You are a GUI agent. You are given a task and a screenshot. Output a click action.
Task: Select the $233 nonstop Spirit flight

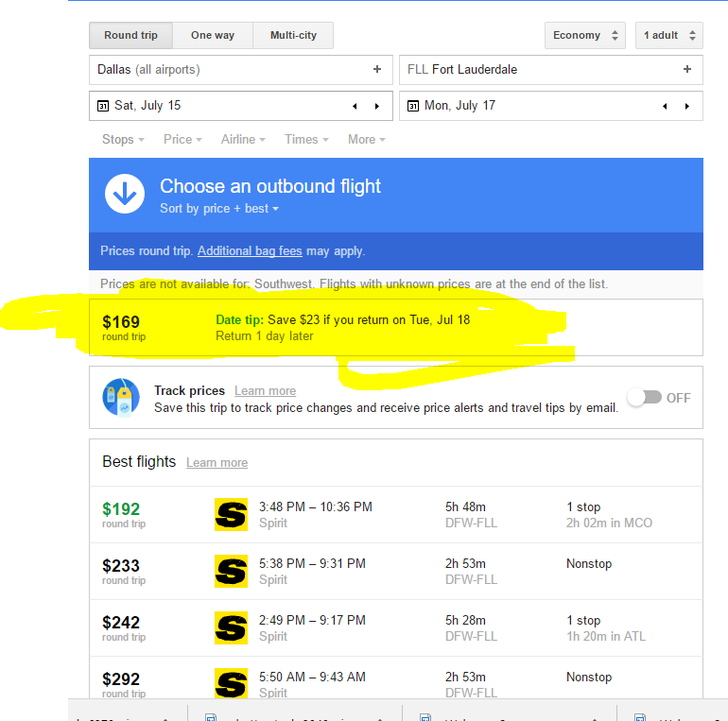coord(396,572)
